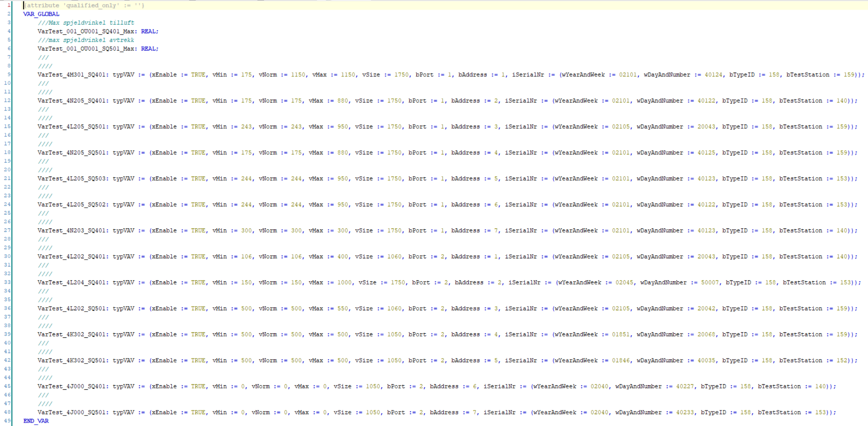Click the vNorm value 1150 on line 9

(298, 74)
